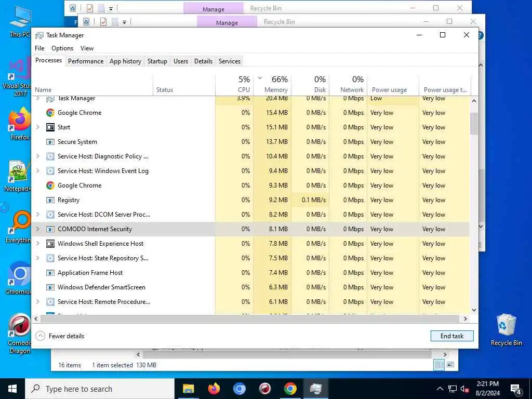This screenshot has height=399, width=532.
Task: Sort by the Memory column header
Action: [272, 84]
